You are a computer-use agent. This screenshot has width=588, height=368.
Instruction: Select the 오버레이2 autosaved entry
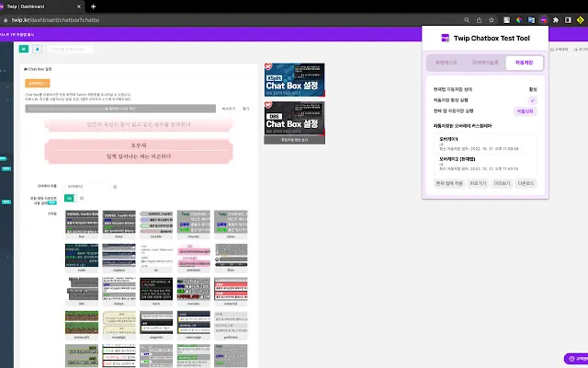[x=485, y=164]
